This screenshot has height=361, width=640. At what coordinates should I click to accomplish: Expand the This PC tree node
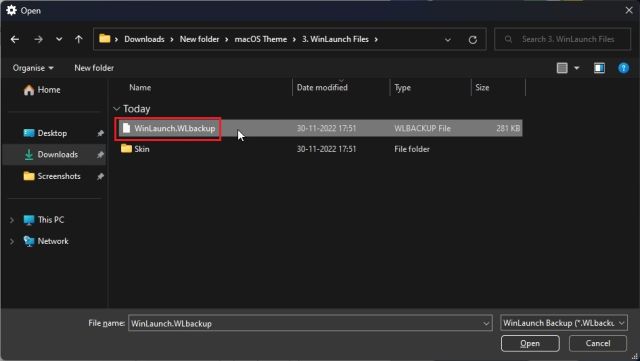pyautogui.click(x=12, y=220)
